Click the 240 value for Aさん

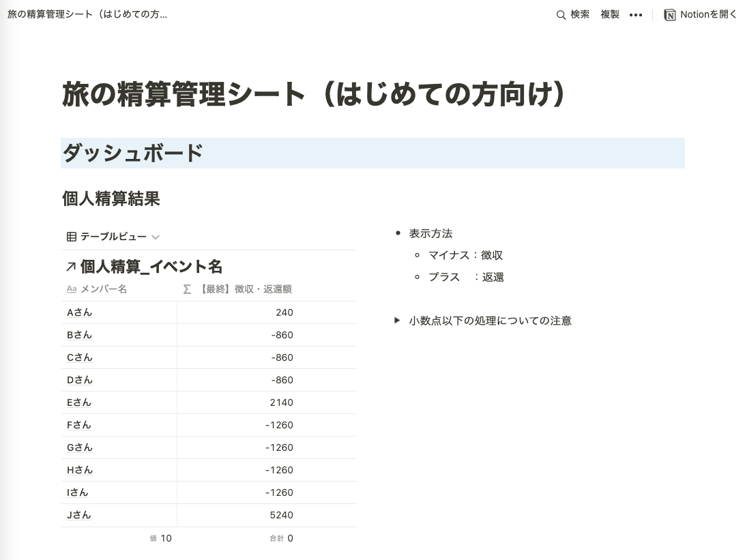pos(284,312)
